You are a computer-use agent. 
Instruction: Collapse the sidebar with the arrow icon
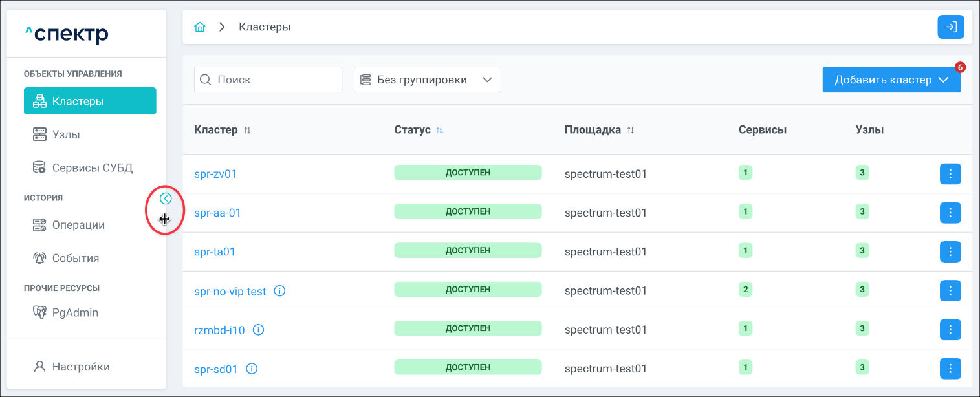click(x=166, y=198)
